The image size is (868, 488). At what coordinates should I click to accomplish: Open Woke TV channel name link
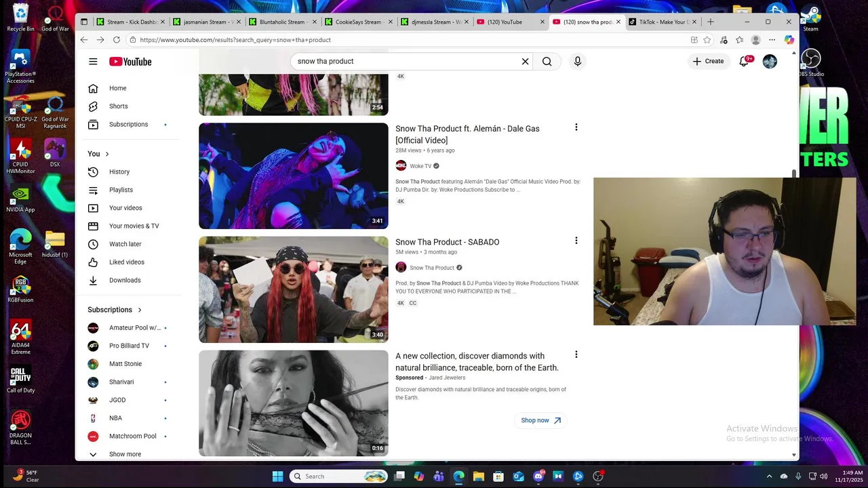[x=420, y=166]
